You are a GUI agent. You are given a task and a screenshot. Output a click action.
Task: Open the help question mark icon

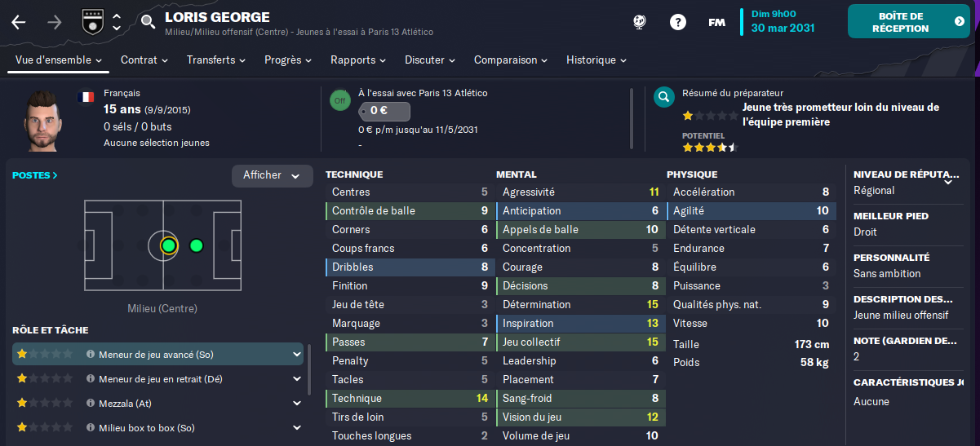(x=678, y=22)
